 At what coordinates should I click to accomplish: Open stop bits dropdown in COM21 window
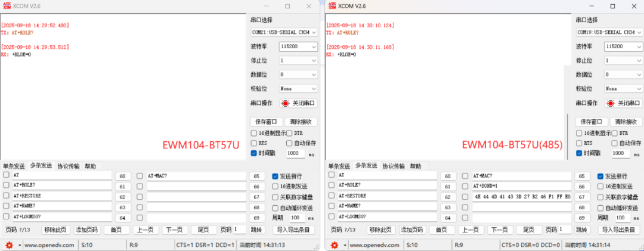tap(298, 60)
